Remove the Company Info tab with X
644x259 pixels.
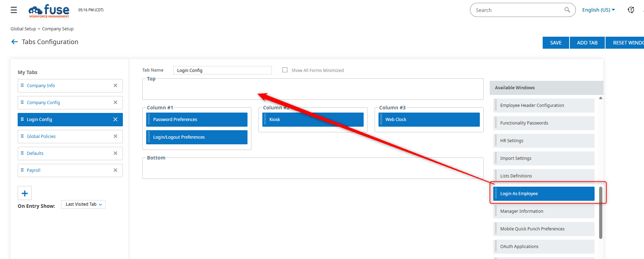coord(115,86)
